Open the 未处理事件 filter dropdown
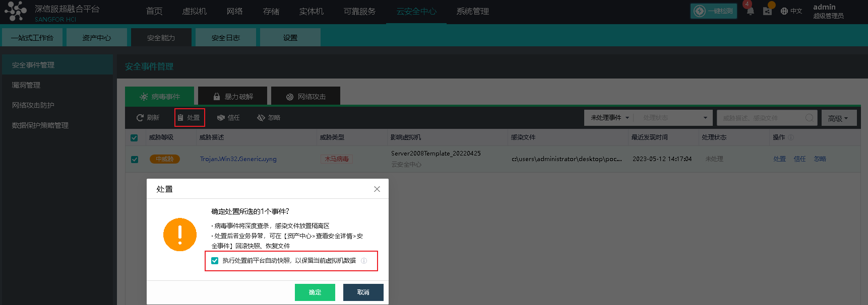The image size is (868, 305). coord(610,118)
